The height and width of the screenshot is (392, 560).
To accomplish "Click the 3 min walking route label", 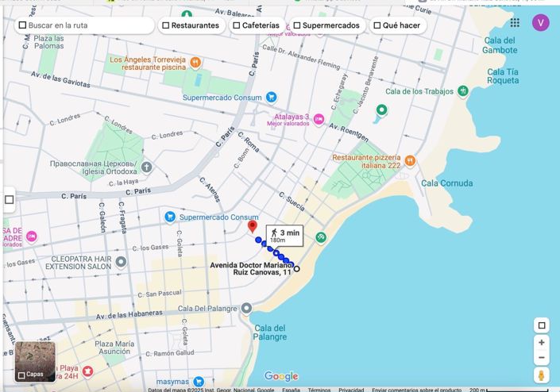I will pyautogui.click(x=284, y=236).
